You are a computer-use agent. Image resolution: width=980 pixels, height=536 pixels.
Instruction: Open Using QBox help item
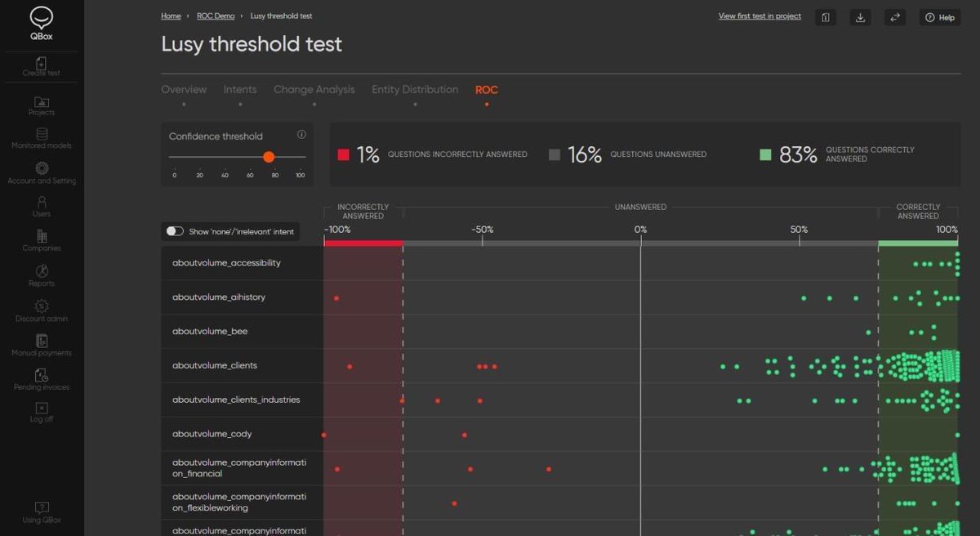point(42,513)
